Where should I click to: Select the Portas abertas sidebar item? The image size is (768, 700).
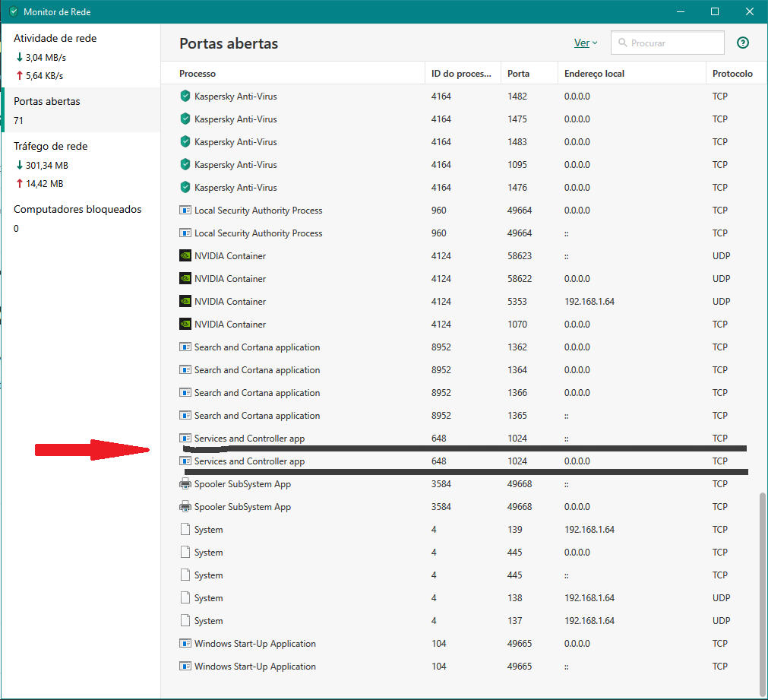(x=47, y=101)
